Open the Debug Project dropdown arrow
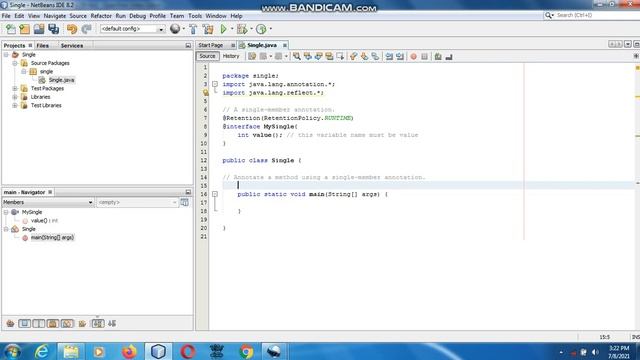The width and height of the screenshot is (640, 360). [251, 29]
